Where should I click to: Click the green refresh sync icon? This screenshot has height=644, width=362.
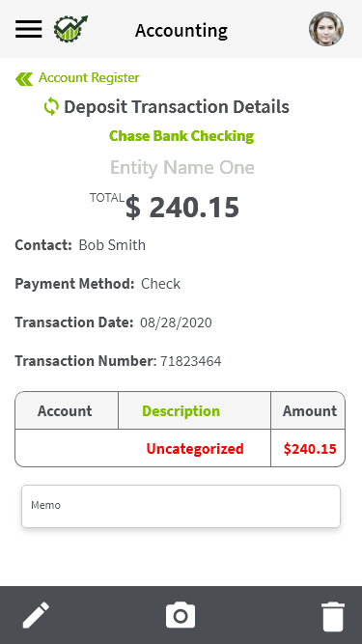tap(51, 107)
